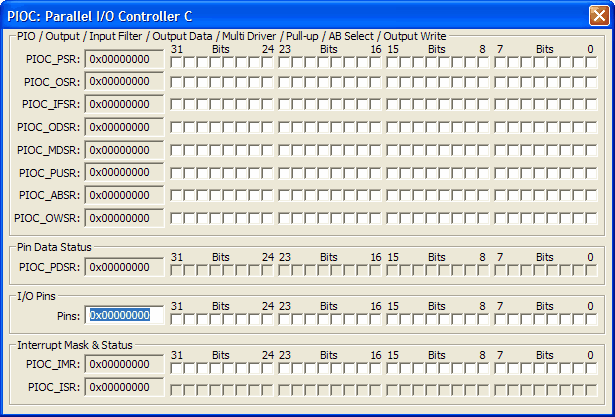Check bit 24 in the PIOC_PUSR row

click(x=267, y=173)
